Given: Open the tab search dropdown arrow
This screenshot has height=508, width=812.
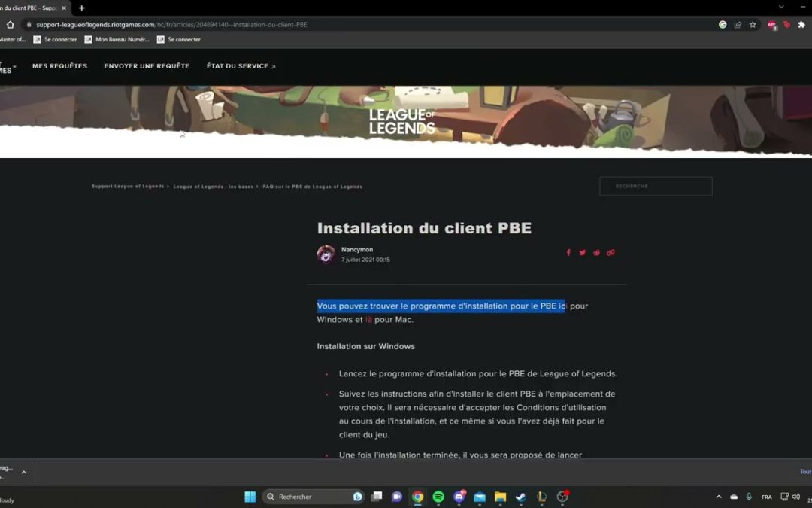Looking at the screenshot, I should coord(781,7).
